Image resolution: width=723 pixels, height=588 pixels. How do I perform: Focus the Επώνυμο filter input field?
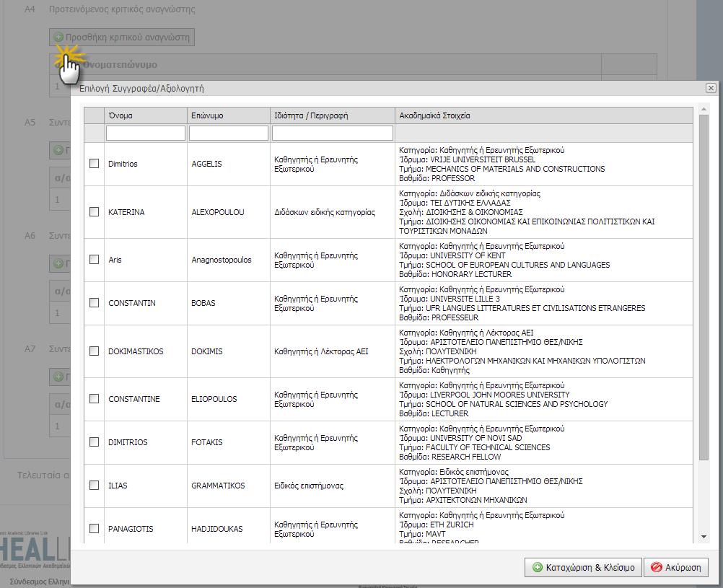(229, 133)
